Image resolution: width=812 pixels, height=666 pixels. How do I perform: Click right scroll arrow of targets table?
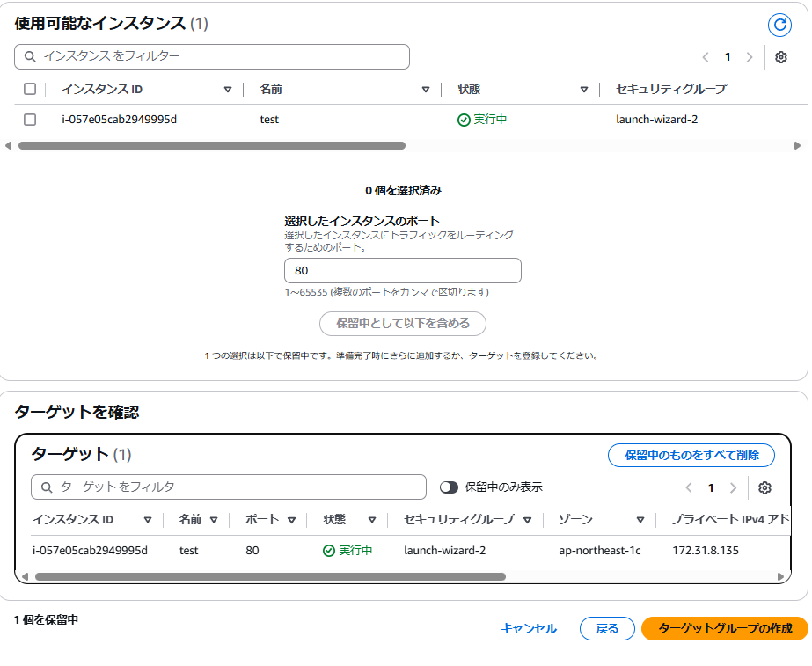pyautogui.click(x=780, y=576)
